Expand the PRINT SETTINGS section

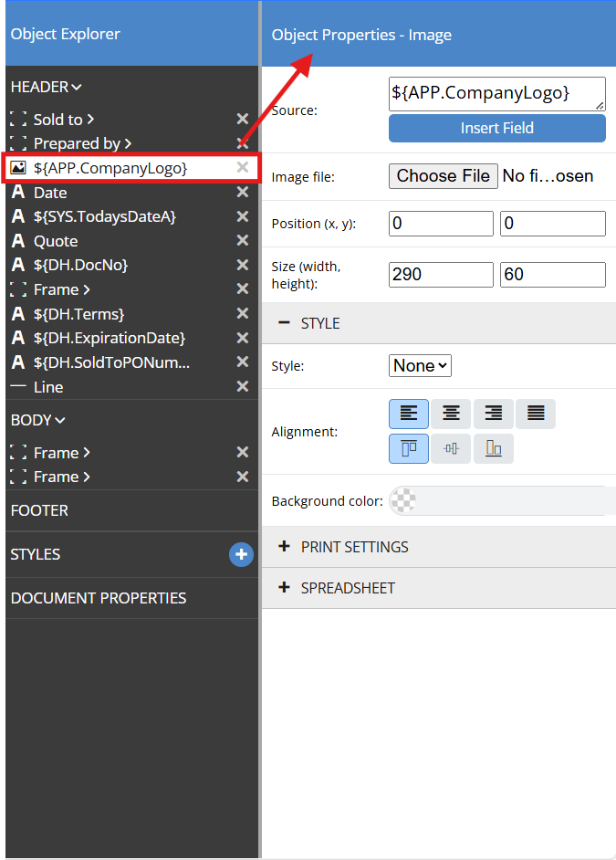point(354,547)
